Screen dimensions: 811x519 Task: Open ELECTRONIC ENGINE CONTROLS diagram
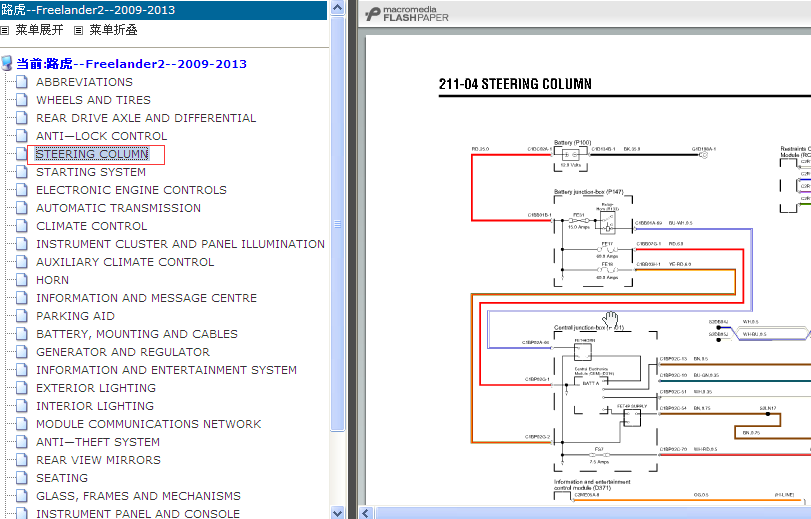click(x=131, y=190)
